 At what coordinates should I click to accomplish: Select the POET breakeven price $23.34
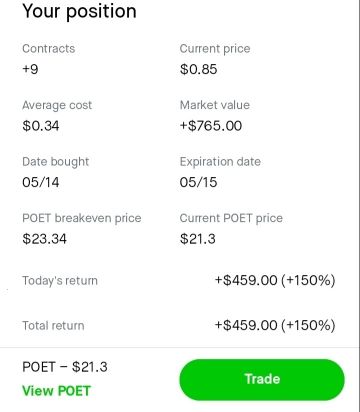(x=44, y=239)
